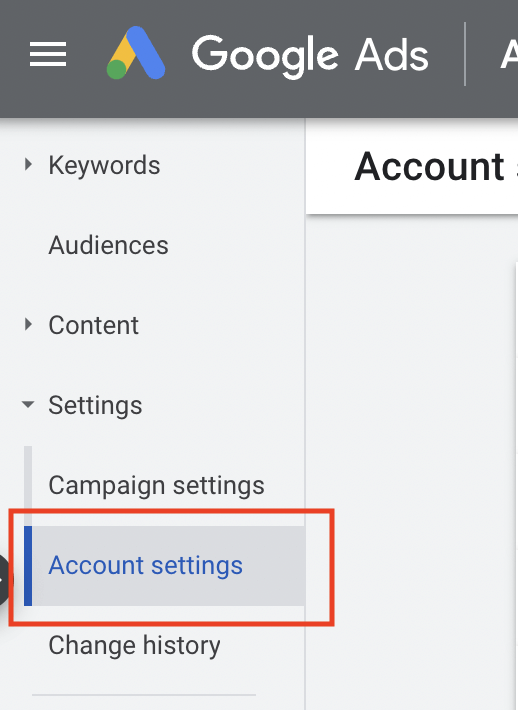
Task: Click the card edge below Account heading
Action: 516,485
